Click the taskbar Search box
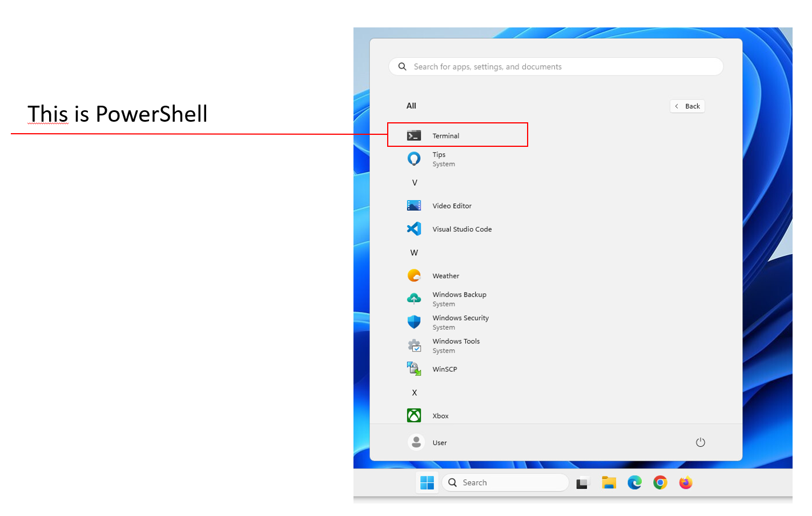The width and height of the screenshot is (812, 516). (505, 483)
